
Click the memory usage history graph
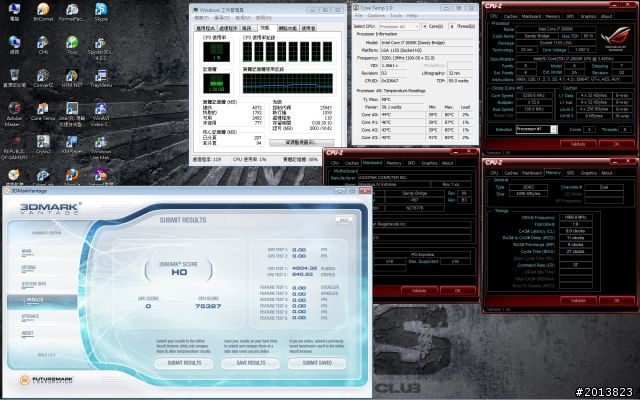click(x=287, y=84)
